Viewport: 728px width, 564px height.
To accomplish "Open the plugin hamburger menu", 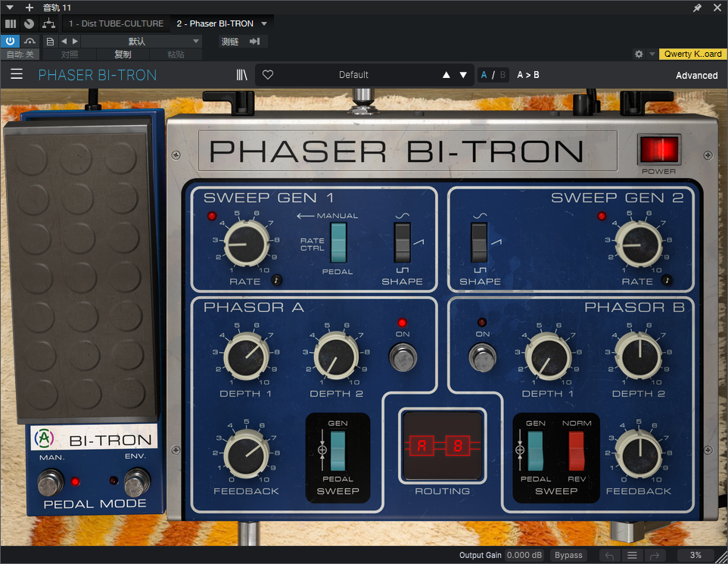I will pos(16,74).
